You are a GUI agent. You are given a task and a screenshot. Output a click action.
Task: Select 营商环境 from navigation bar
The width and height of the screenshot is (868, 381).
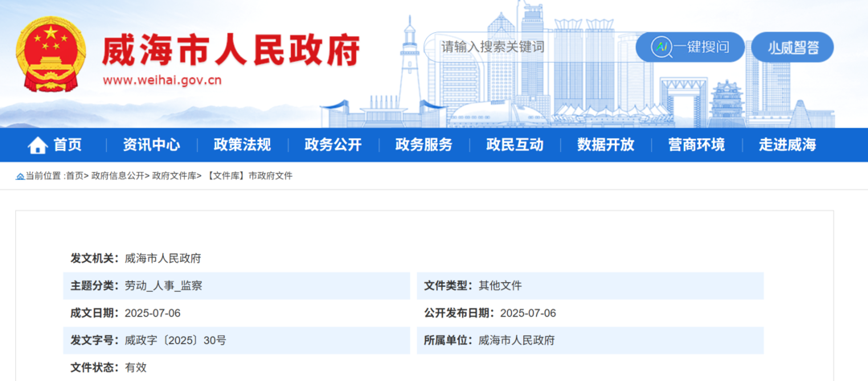point(696,145)
